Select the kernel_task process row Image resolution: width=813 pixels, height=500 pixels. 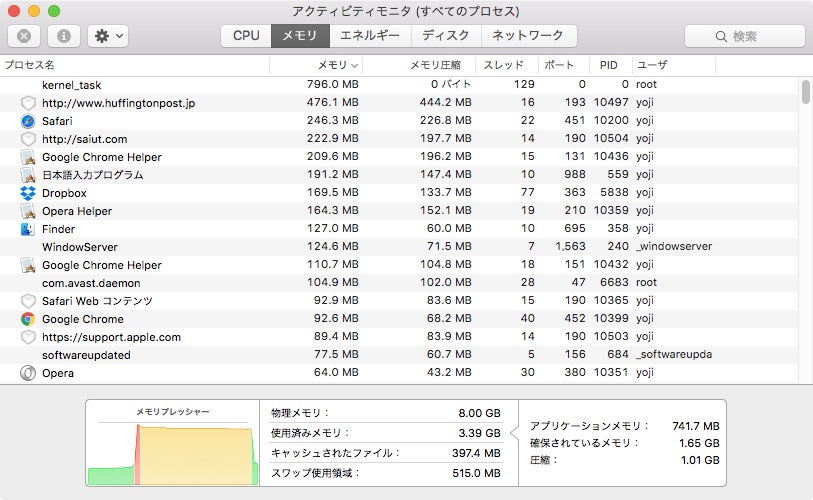399,85
